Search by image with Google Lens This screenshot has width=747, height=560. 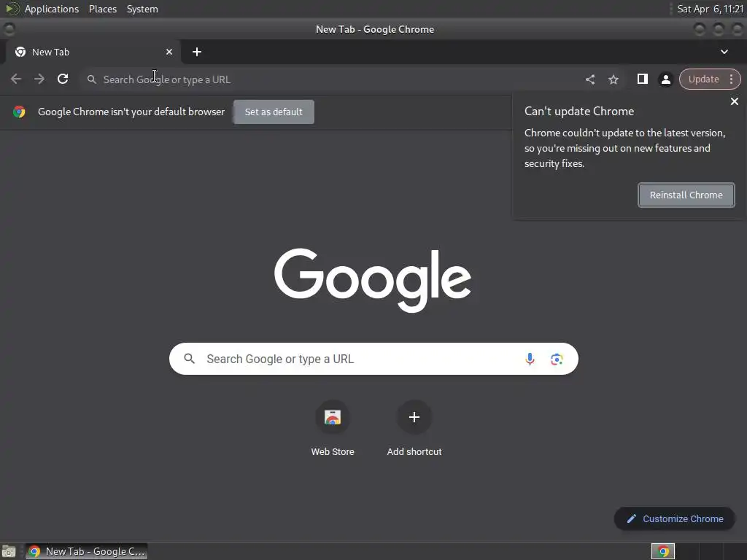coord(557,359)
